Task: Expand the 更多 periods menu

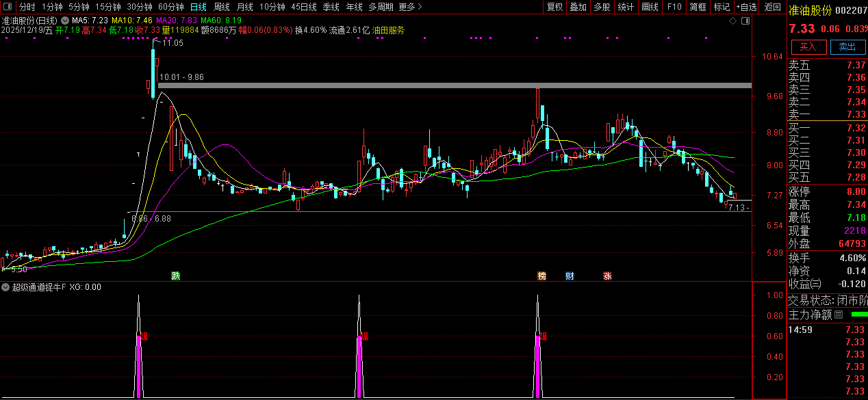Action: pyautogui.click(x=409, y=7)
